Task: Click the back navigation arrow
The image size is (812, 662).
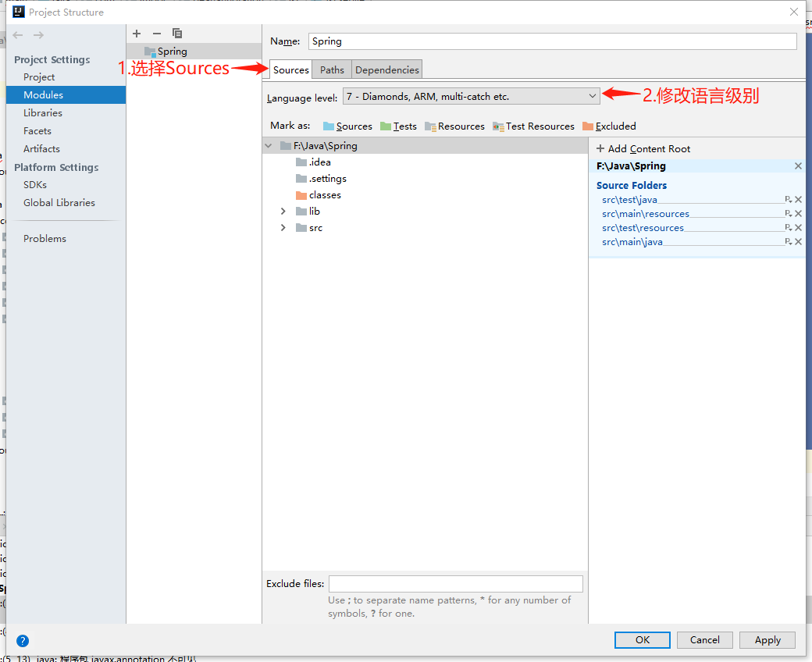Action: point(18,35)
